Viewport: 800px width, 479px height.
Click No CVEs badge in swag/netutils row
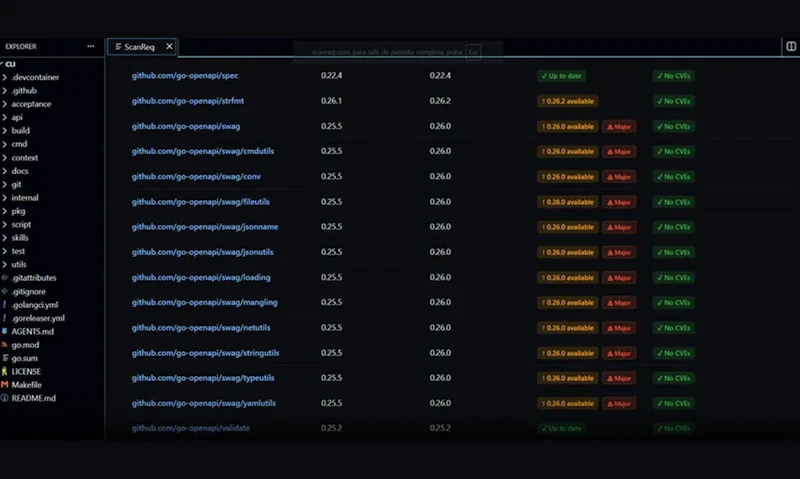point(673,328)
